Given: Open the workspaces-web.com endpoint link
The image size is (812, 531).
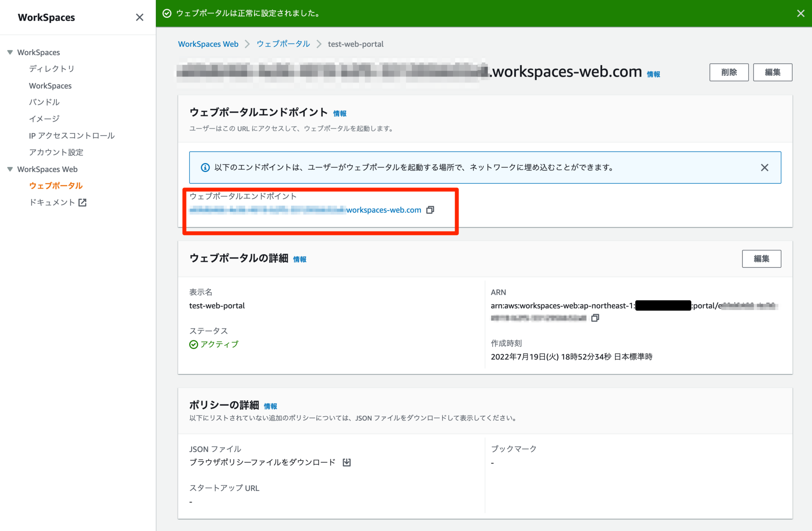Looking at the screenshot, I should tap(383, 210).
